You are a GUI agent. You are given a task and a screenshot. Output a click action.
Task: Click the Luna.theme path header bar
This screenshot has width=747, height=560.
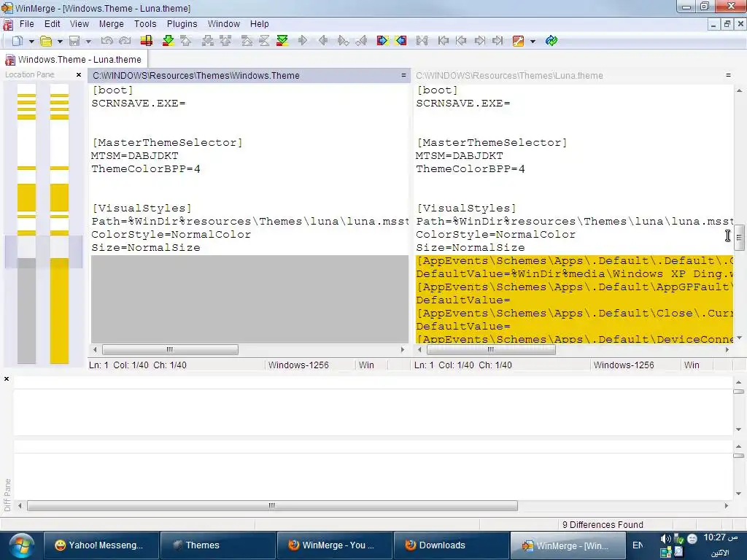(573, 75)
